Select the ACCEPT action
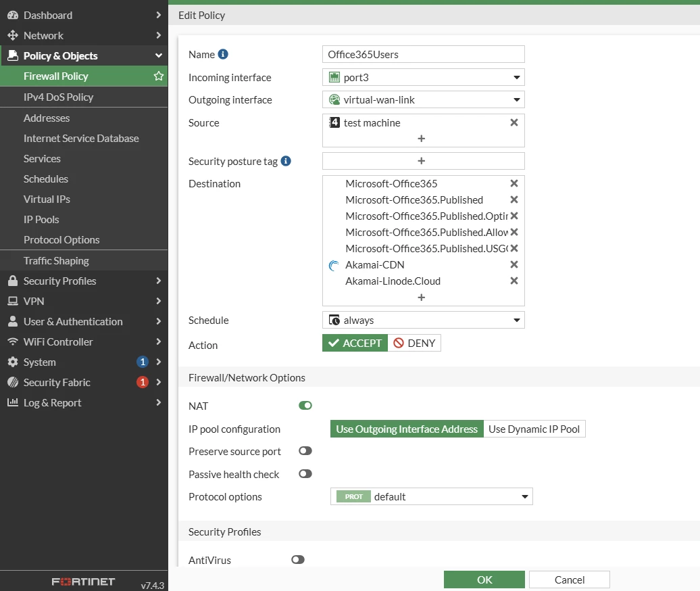This screenshot has width=700, height=591. tap(355, 343)
